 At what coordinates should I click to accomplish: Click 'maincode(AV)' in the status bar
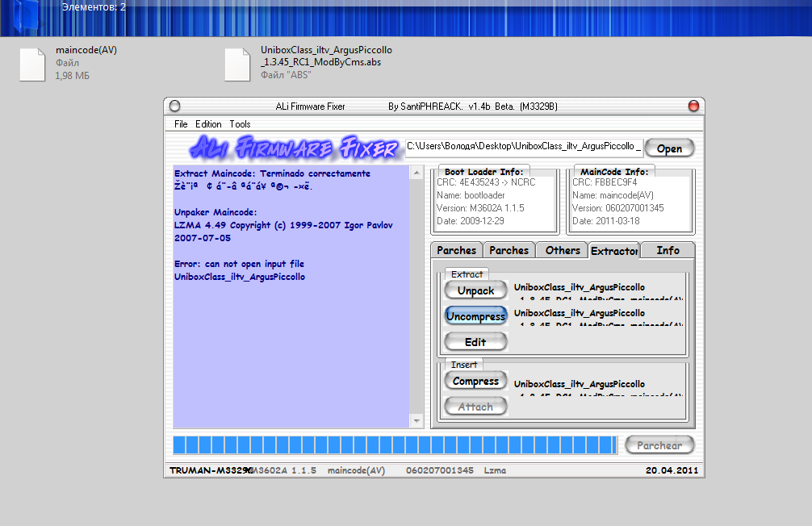click(x=356, y=470)
